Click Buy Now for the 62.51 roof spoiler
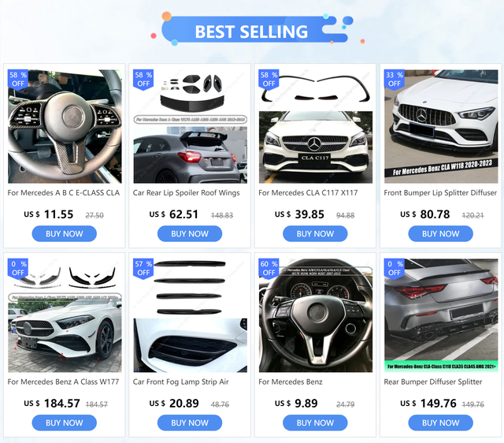Viewport: 504px width, 443px height. tap(190, 234)
